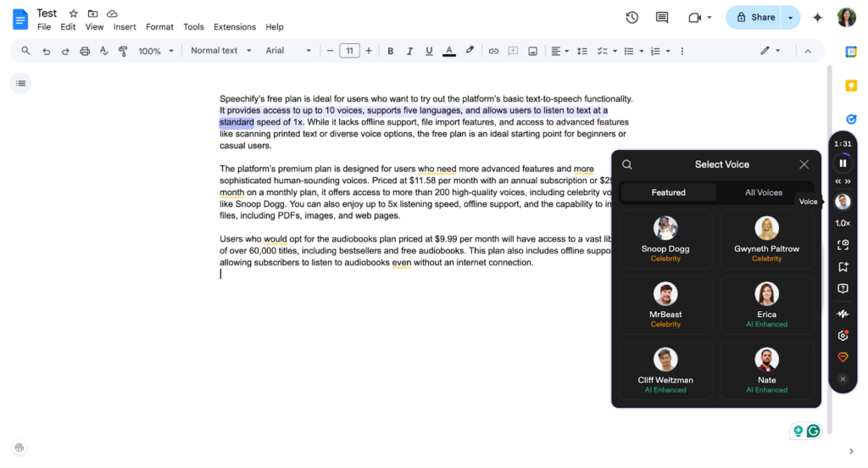The image size is (868, 468).
Task: Switch to All Voices tab
Action: [764, 192]
